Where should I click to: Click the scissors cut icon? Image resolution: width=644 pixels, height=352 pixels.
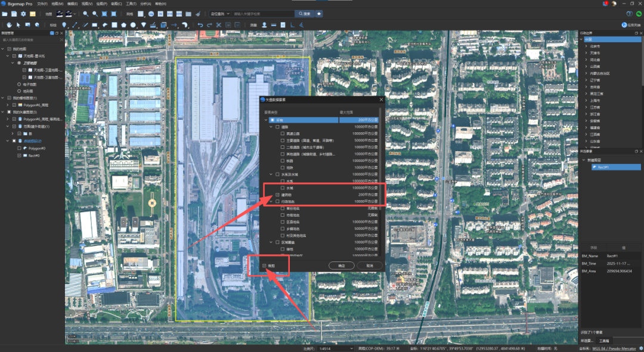pyautogui.click(x=219, y=25)
